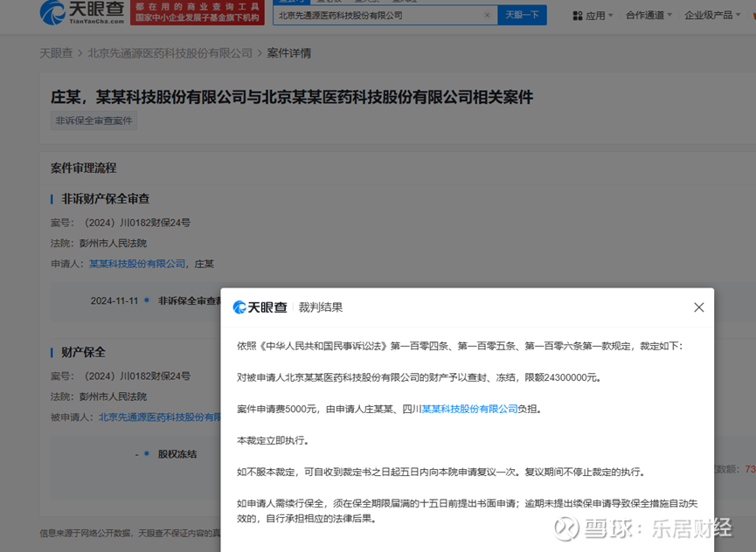Click the dialog line 本裁定立即执行。
The width and height of the screenshot is (756, 552).
click(273, 440)
